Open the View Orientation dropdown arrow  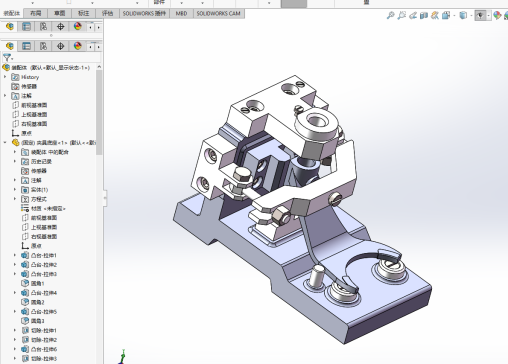pyautogui.click(x=454, y=16)
